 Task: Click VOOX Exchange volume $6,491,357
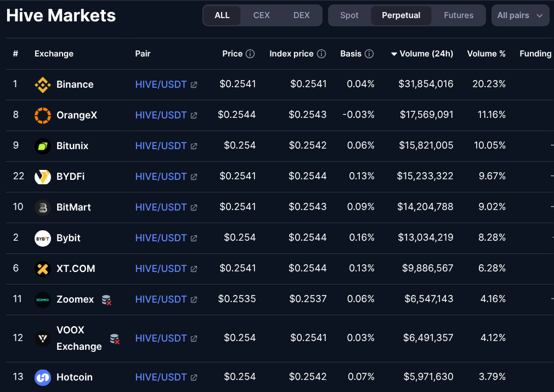(428, 338)
